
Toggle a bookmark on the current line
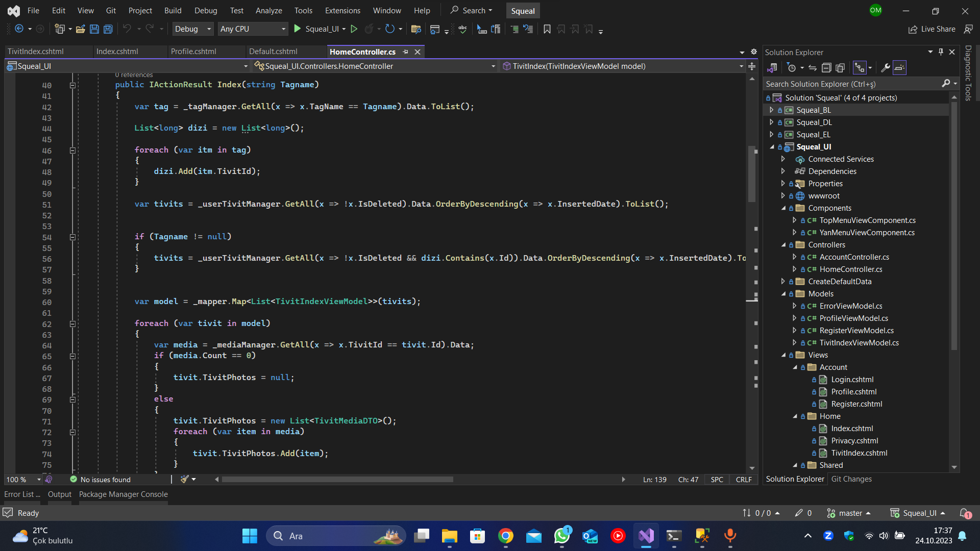[546, 29]
